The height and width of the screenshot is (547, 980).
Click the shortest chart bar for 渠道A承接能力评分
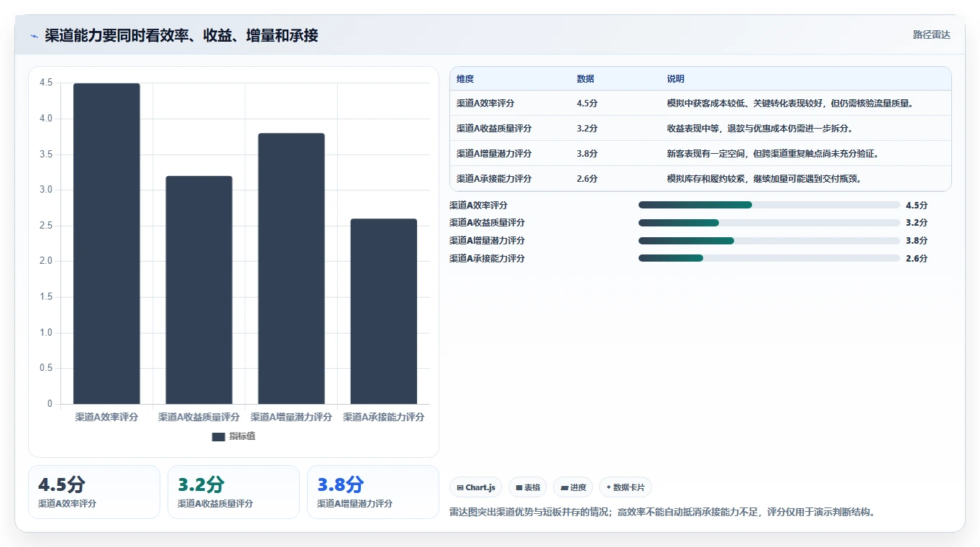[383, 311]
